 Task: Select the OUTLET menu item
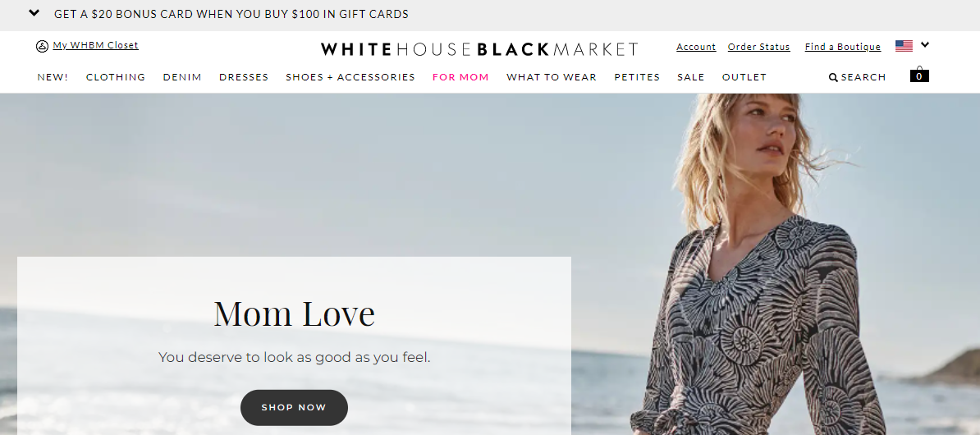744,77
